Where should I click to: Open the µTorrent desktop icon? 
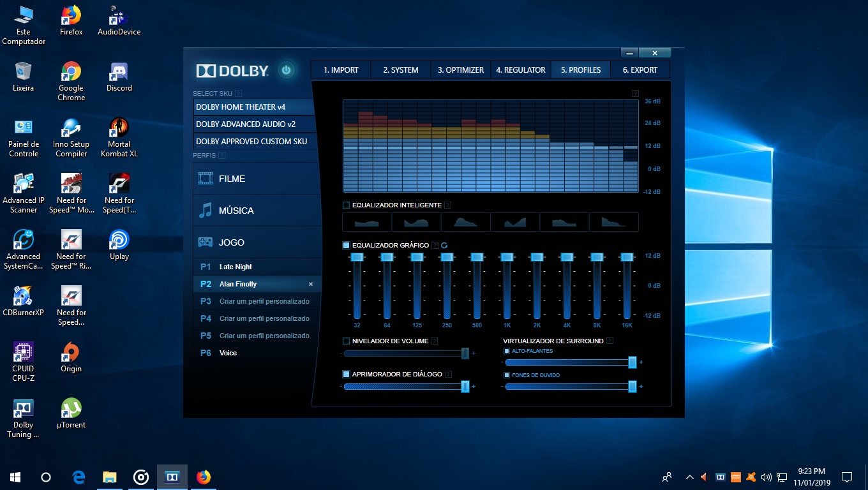point(71,413)
